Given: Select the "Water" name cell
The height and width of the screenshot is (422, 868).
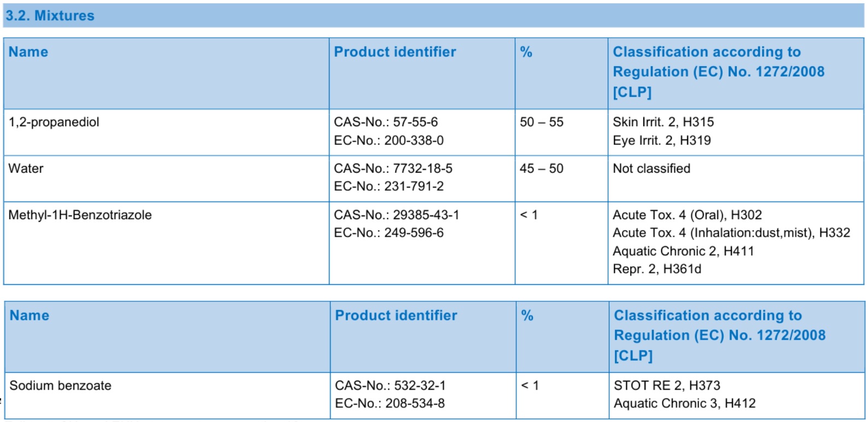Looking at the screenshot, I should pos(26,168).
